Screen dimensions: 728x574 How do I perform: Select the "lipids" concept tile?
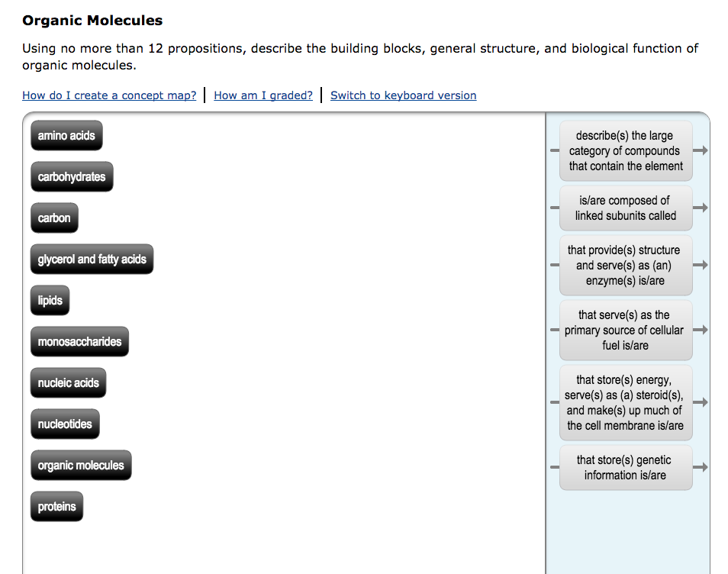click(50, 300)
